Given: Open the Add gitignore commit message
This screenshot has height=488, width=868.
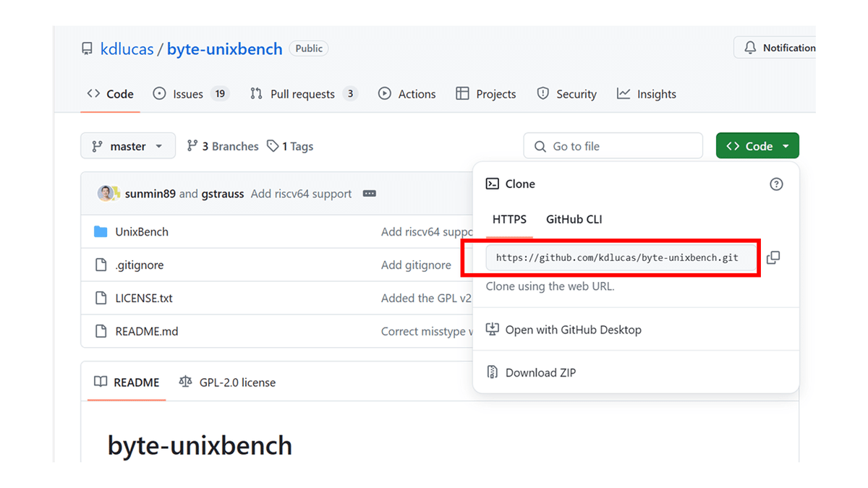Looking at the screenshot, I should [416, 265].
